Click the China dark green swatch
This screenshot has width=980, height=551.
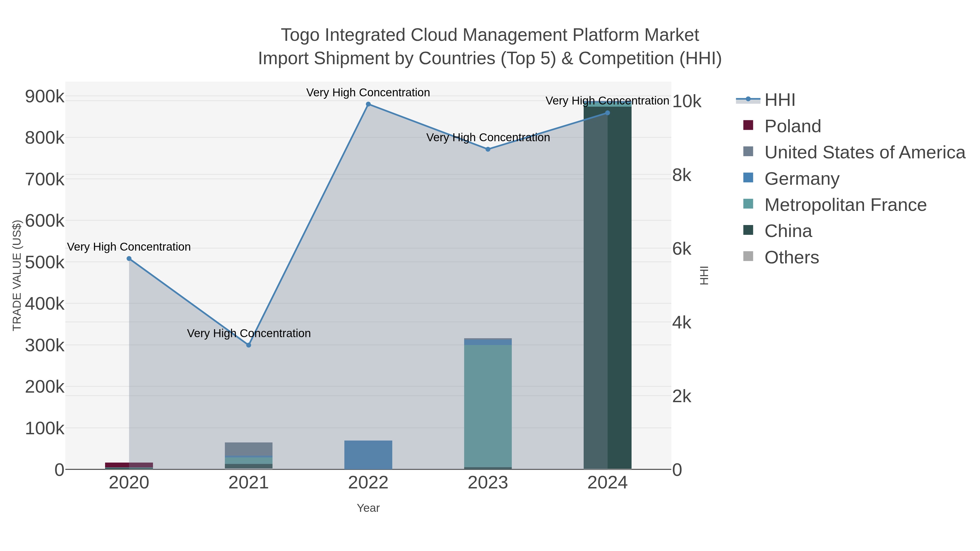(748, 230)
